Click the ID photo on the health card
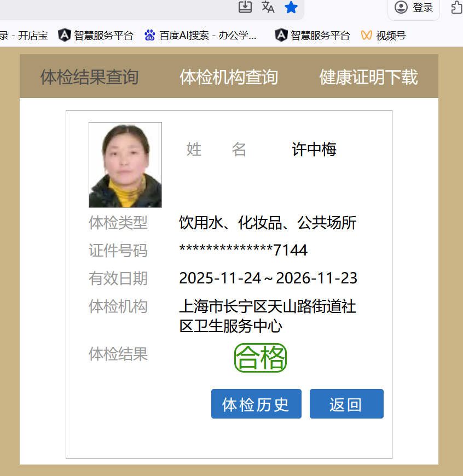This screenshot has width=463, height=476. pos(125,165)
